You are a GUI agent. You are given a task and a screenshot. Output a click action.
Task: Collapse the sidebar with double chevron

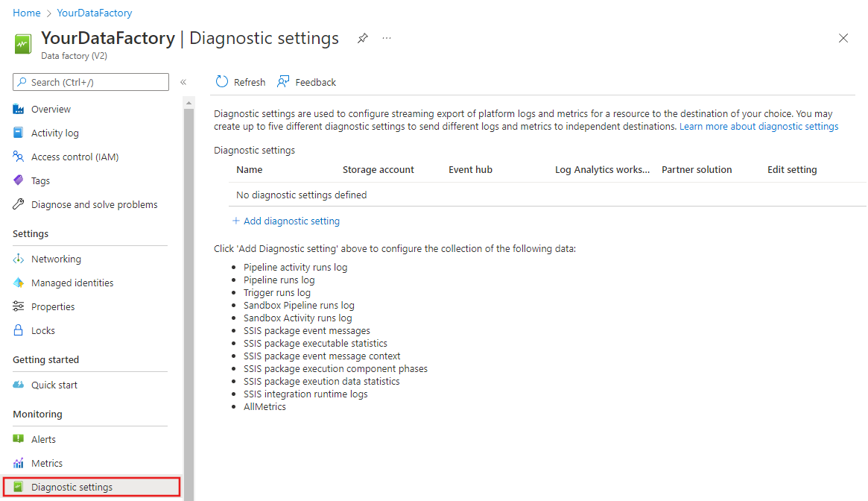click(183, 82)
